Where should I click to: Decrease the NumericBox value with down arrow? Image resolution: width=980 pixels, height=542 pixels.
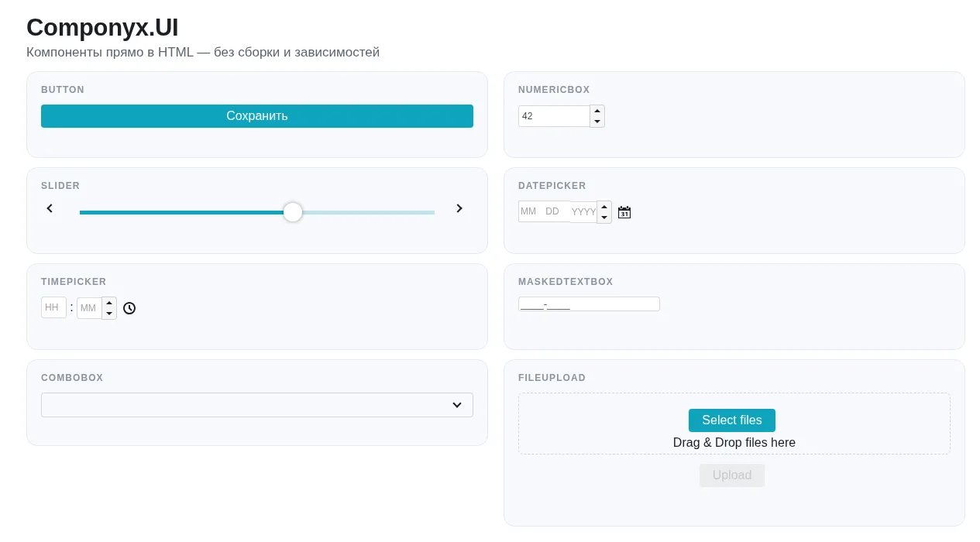click(x=597, y=122)
